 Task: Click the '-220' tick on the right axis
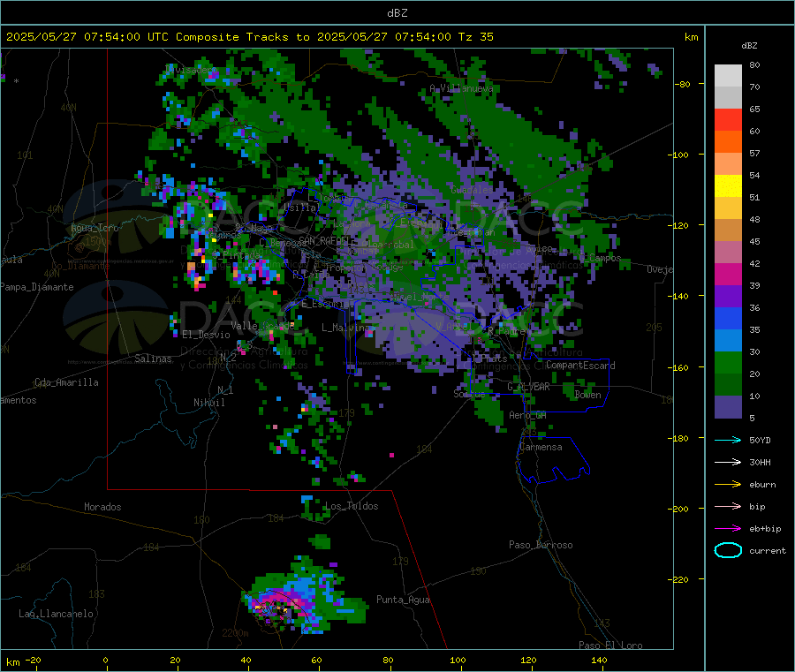pos(681,580)
